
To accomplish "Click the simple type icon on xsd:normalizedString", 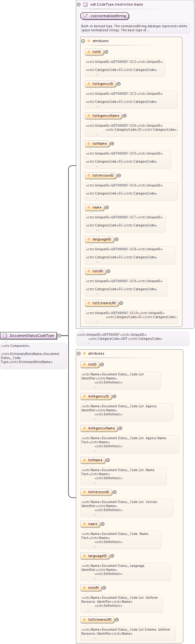I will click(x=85, y=16).
